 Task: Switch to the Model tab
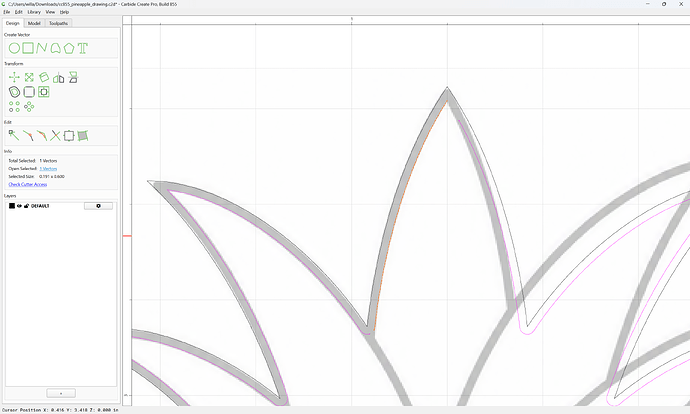click(x=34, y=23)
